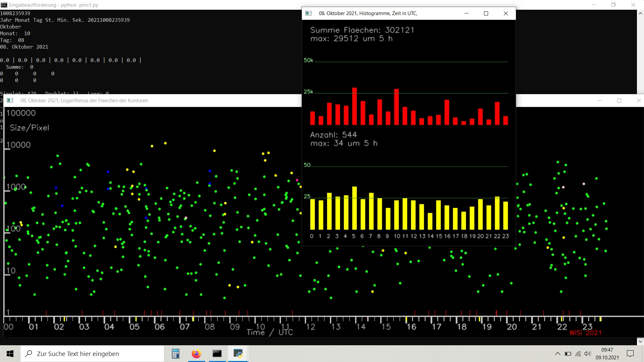644x362 pixels.
Task: Click the 'Tag: 08' console line
Action: pyautogui.click(x=12, y=40)
